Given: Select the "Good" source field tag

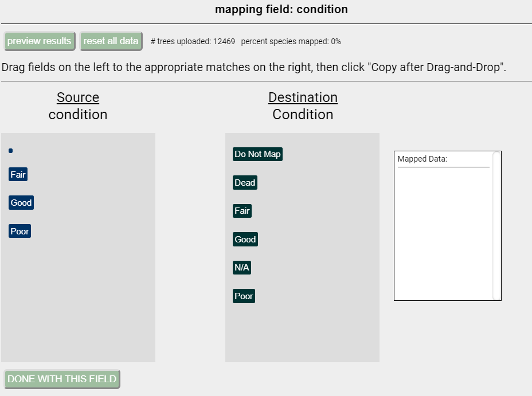Looking at the screenshot, I should click(x=21, y=202).
